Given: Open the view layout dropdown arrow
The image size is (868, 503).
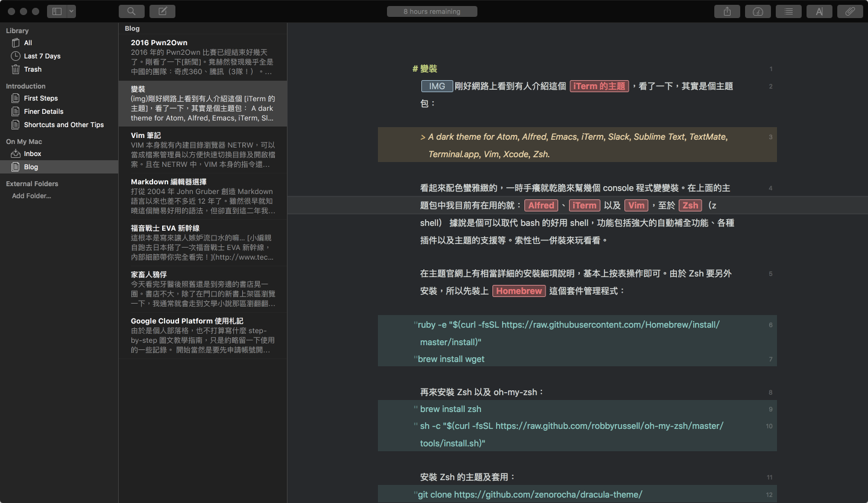Looking at the screenshot, I should (72, 11).
